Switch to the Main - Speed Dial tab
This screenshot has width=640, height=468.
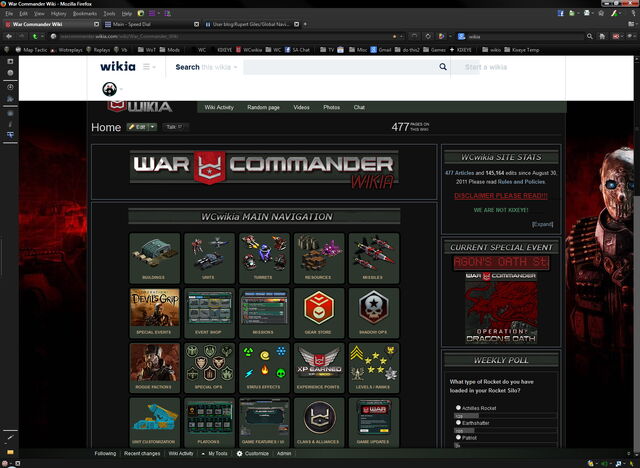coord(151,24)
